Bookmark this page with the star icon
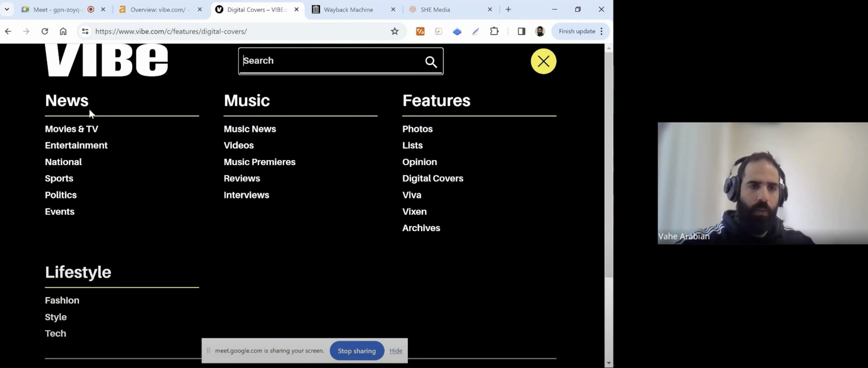This screenshot has height=368, width=868. tap(395, 31)
